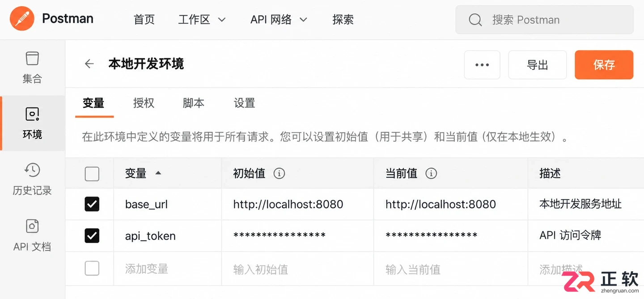The image size is (644, 299).
Task: Click the orange 保存 button
Action: 604,65
